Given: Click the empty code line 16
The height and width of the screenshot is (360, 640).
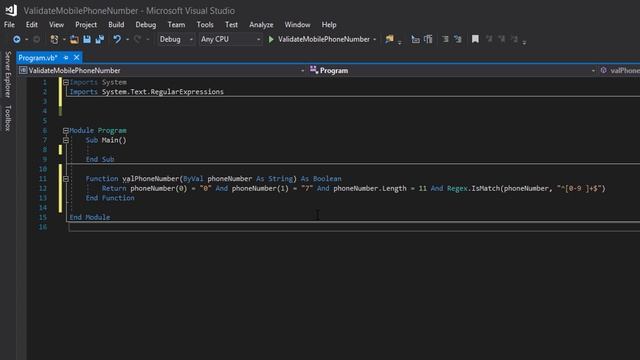Looking at the screenshot, I should [x=354, y=227].
